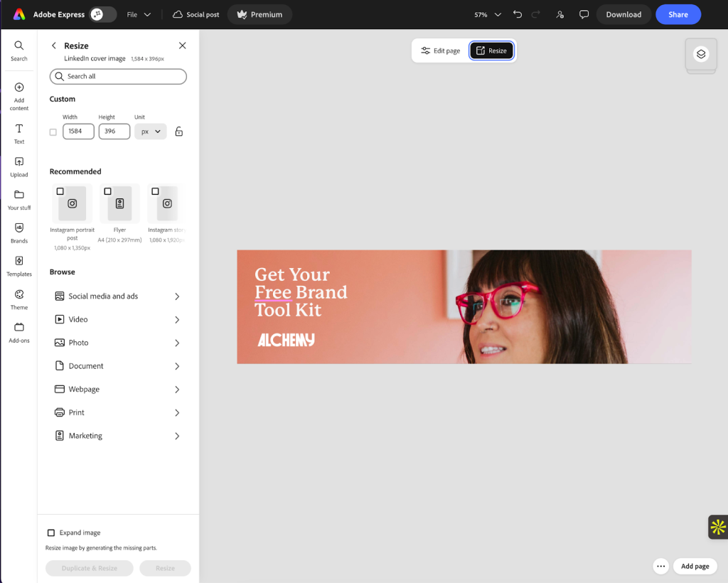Focus the Search all field
The width and height of the screenshot is (728, 583).
(x=119, y=77)
